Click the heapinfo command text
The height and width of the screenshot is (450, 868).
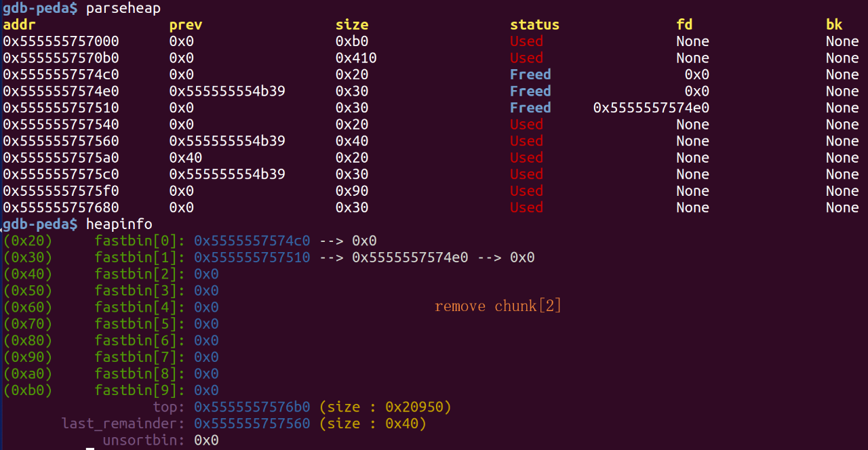[119, 224]
